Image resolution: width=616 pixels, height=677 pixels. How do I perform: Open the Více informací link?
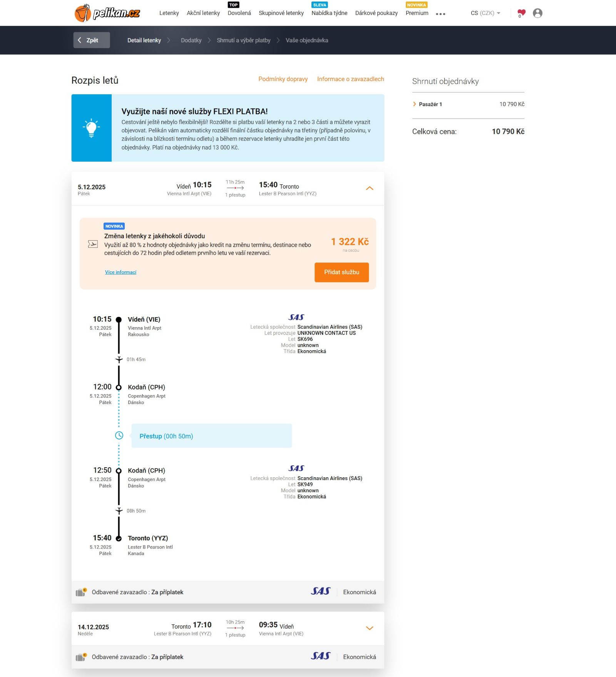121,272
